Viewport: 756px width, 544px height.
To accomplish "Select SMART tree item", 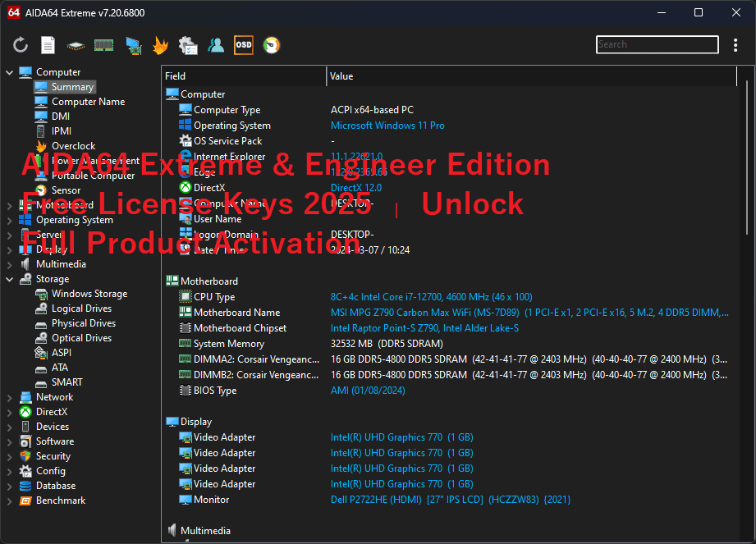I will point(67,382).
